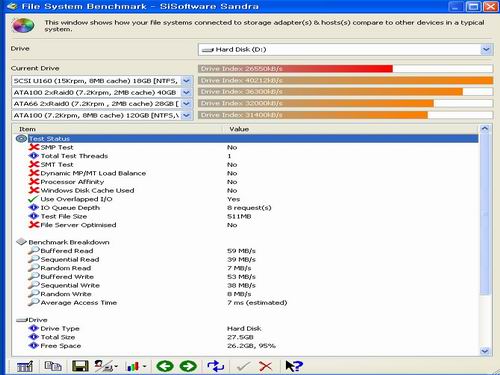Select the File Server Optimised row
500x375 pixels.
pyautogui.click(x=247, y=225)
